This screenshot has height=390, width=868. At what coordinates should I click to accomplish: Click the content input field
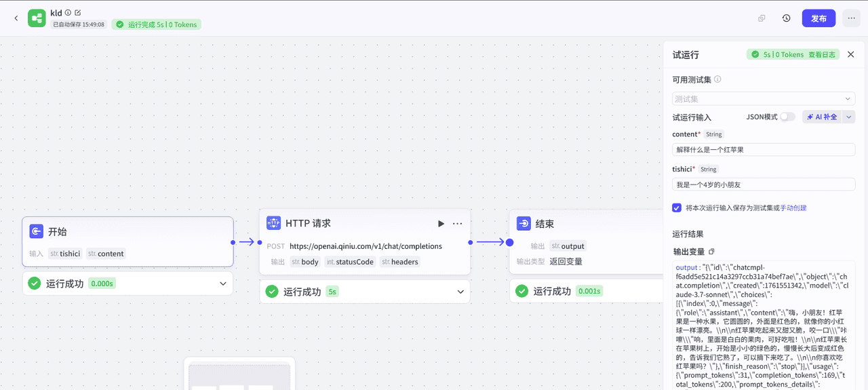pos(764,149)
